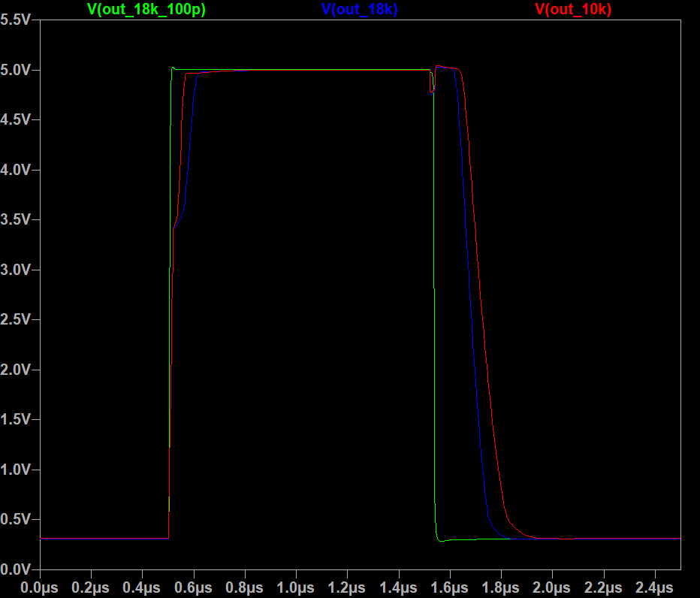700x598 pixels.
Task: Click the 0.8µs time axis label
Action: click(x=244, y=587)
